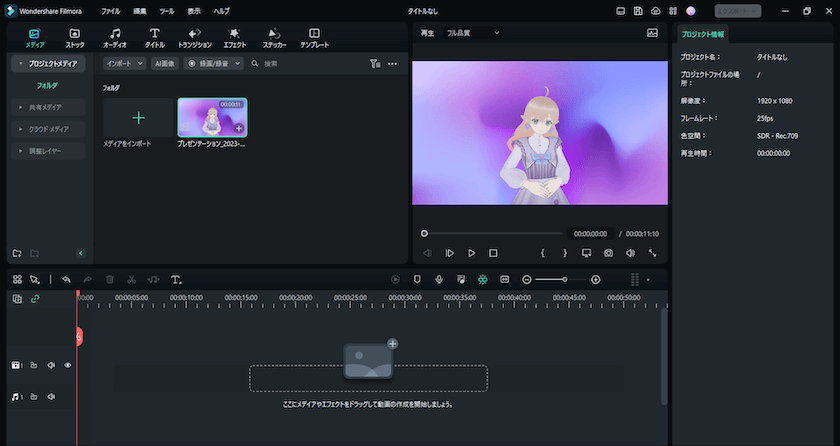Open the 表示 menu
840x446 pixels.
(194, 11)
